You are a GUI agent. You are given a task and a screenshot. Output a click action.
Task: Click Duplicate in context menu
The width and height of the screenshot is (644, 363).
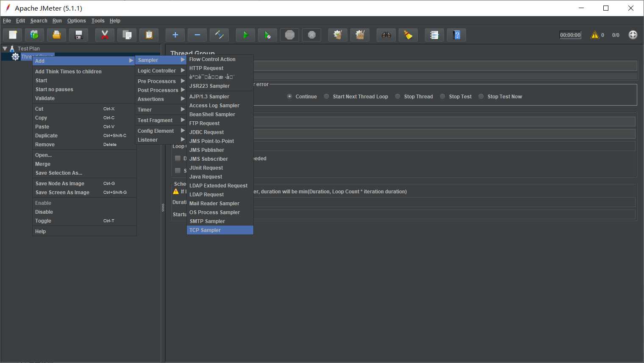[84, 136]
